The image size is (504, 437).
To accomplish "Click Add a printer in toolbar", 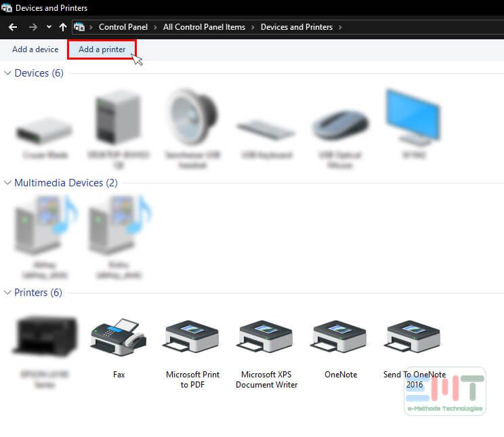I will [102, 49].
